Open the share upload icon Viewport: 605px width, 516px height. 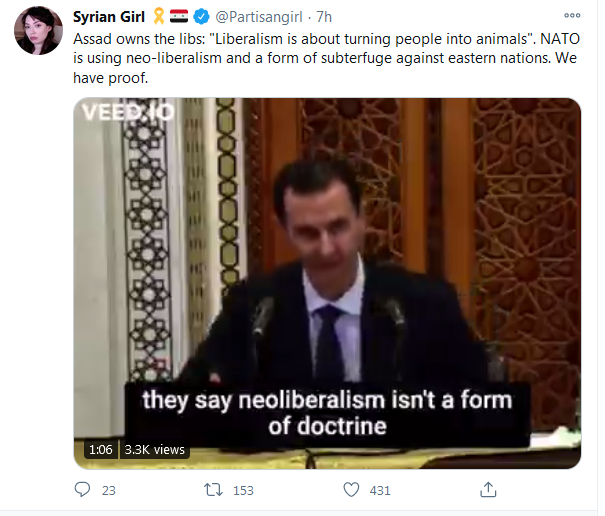(x=488, y=489)
